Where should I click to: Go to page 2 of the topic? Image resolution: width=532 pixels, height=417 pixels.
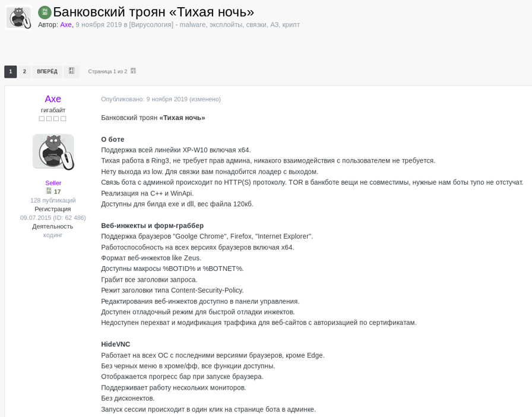(x=24, y=71)
